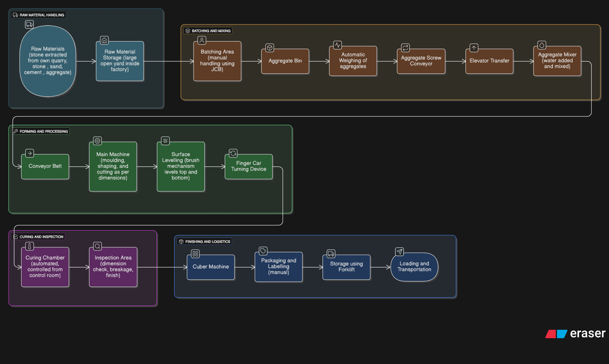Select the Elevator Transfer node
609x364 pixels.
click(489, 61)
